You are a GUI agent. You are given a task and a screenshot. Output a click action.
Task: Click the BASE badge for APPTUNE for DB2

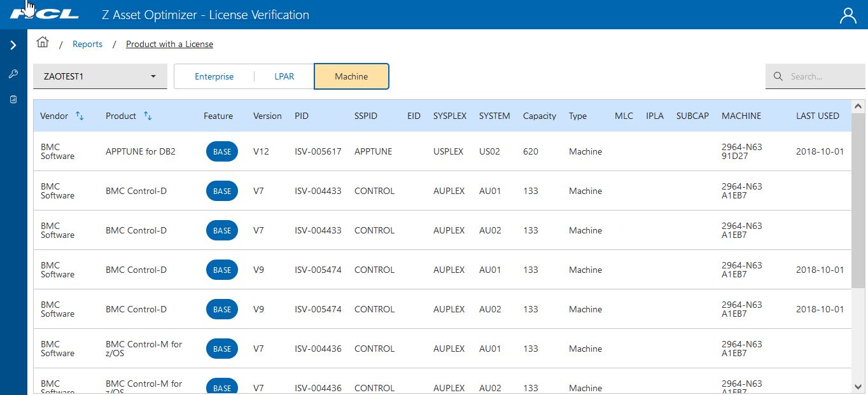click(x=222, y=151)
